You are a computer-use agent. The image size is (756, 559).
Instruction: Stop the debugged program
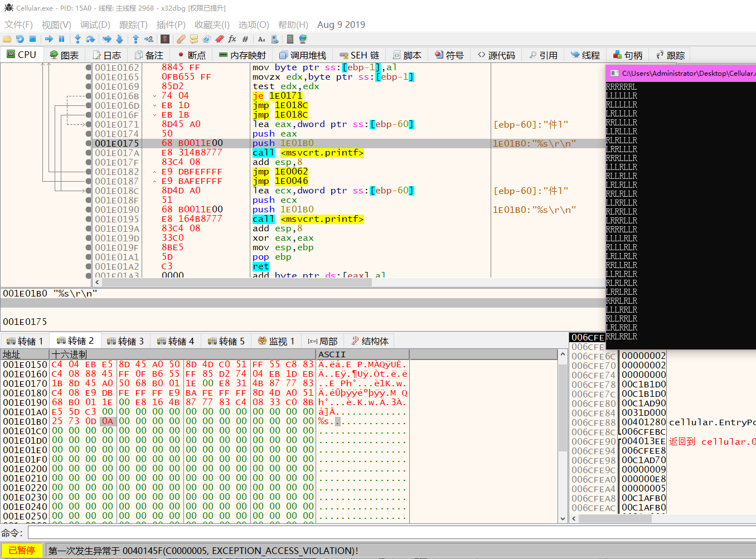click(33, 39)
